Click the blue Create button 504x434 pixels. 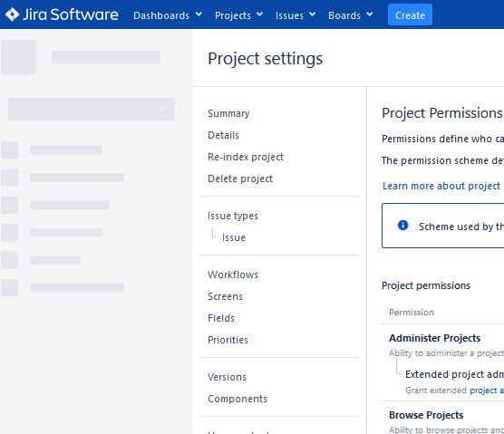tap(410, 14)
